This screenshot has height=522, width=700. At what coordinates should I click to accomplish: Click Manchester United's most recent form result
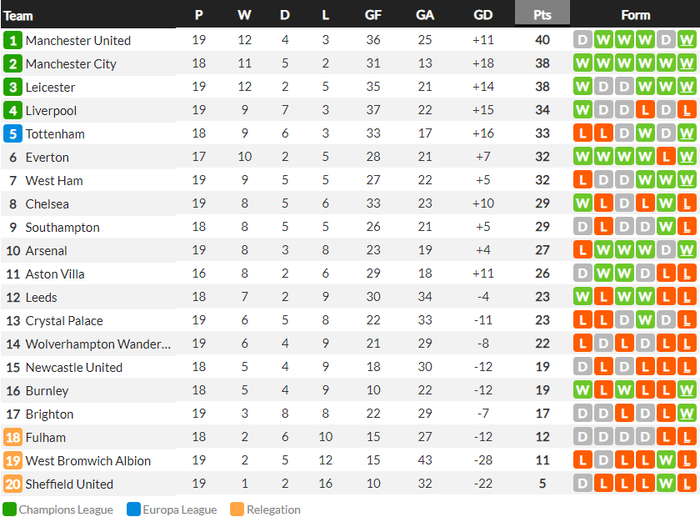point(687,40)
